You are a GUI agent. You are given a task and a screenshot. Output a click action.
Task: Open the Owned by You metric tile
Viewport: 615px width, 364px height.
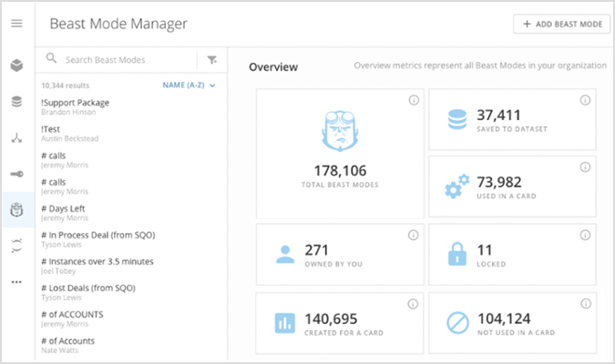[x=340, y=255]
